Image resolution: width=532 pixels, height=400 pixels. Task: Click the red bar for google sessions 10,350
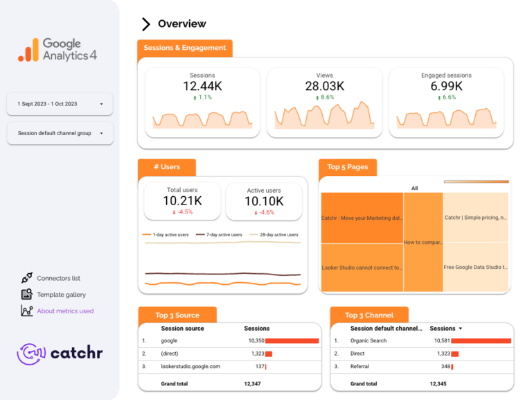292,340
